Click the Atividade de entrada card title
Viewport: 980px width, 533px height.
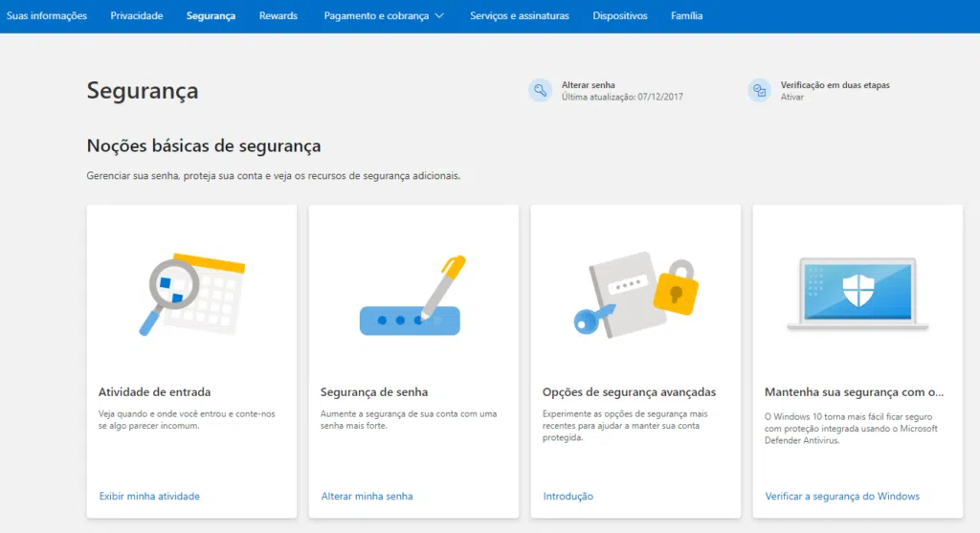pos(154,391)
